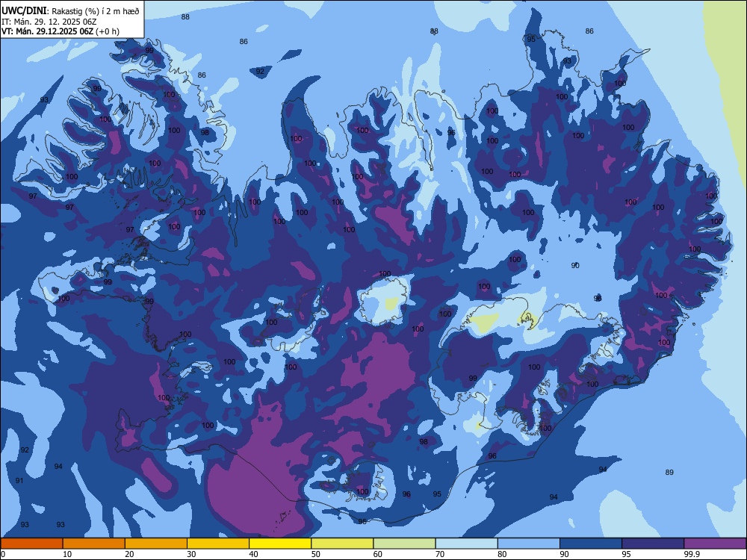Select the golden 30–40 legend swatch
The image size is (747, 560).
(218, 544)
